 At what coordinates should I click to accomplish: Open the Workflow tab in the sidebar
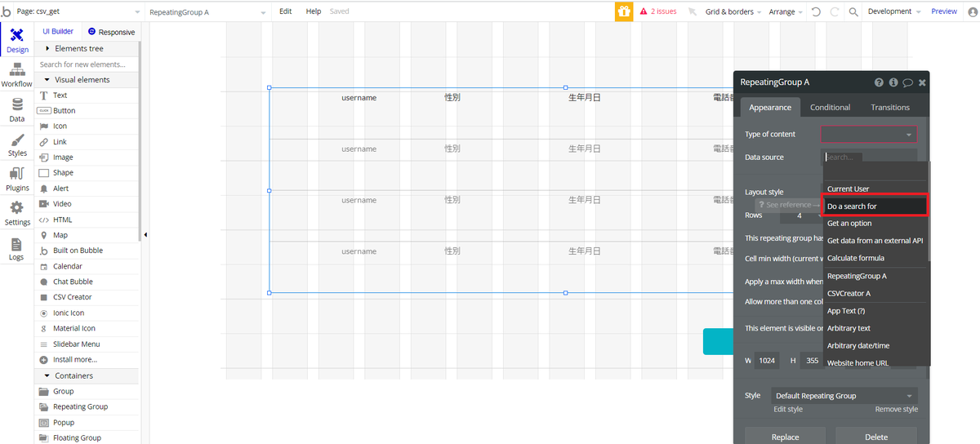[x=17, y=75]
